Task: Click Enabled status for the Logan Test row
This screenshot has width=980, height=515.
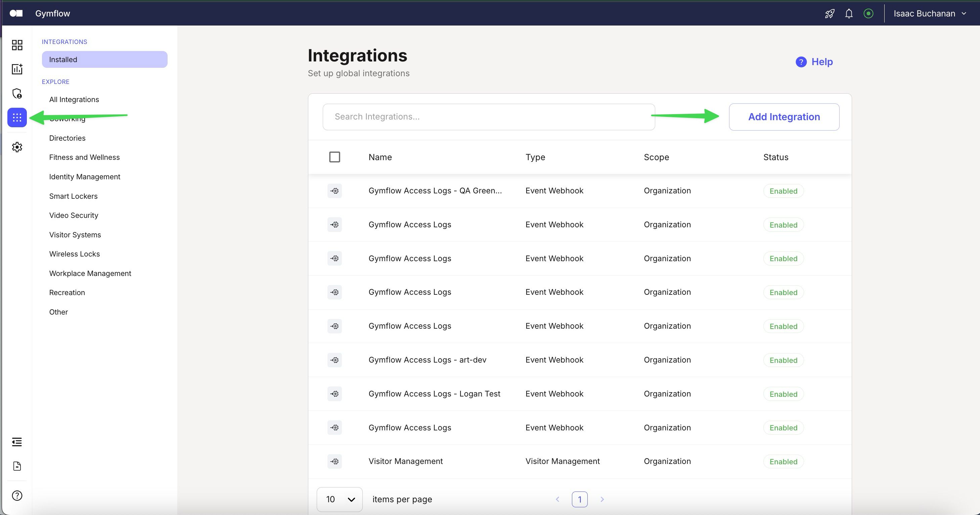Action: coord(783,394)
